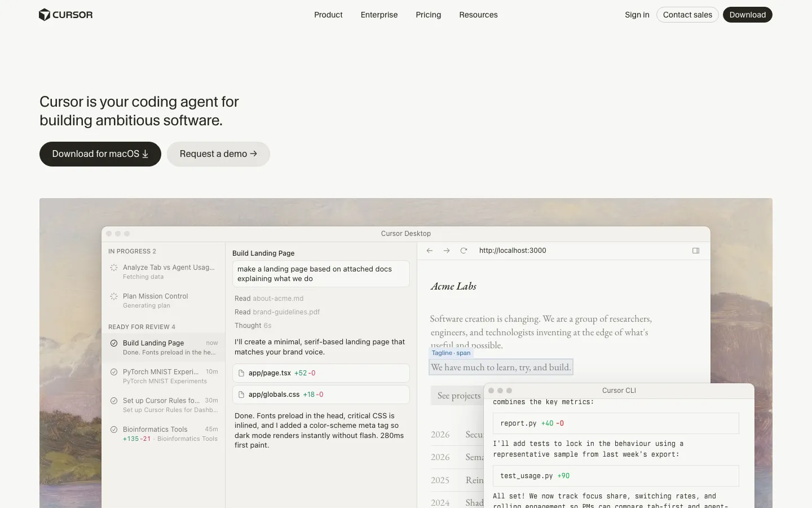Click the browser forward arrow in demo

coord(447,251)
